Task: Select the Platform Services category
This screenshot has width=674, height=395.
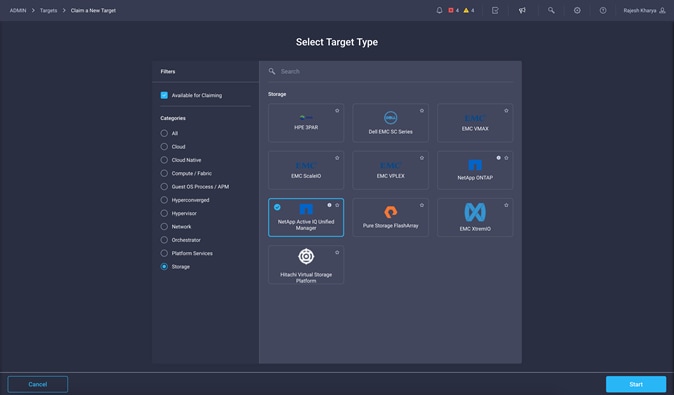Action: (164, 253)
